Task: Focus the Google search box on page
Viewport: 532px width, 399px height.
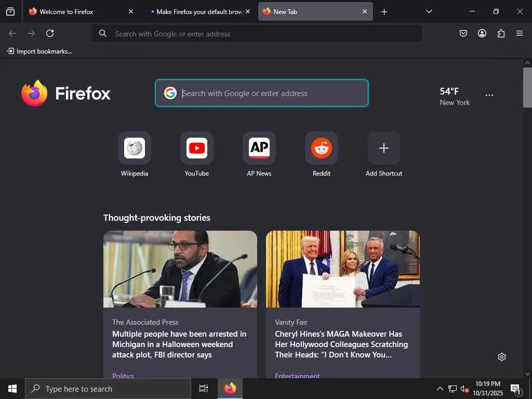Action: [x=262, y=93]
